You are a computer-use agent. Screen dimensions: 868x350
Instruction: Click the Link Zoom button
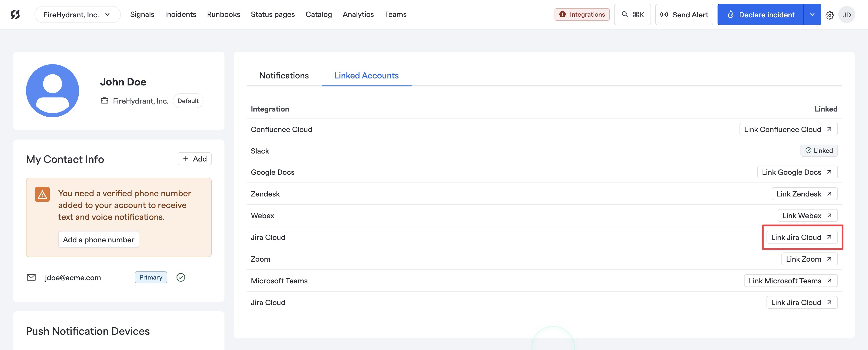click(809, 259)
